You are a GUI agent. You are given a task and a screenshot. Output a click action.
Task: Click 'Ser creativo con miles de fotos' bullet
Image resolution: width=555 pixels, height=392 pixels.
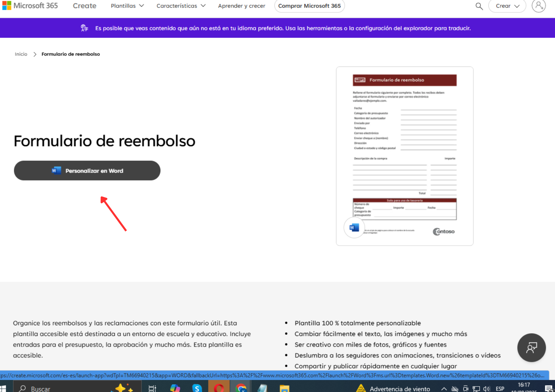point(371,345)
